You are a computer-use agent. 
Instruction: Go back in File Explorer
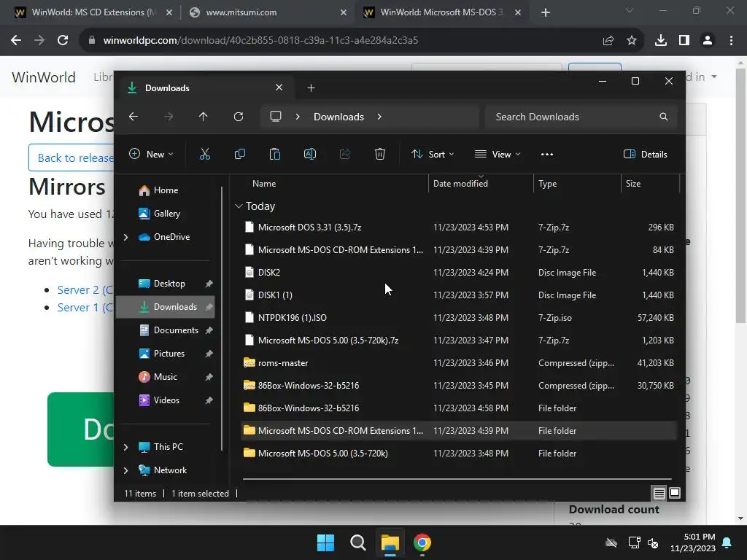tap(133, 117)
